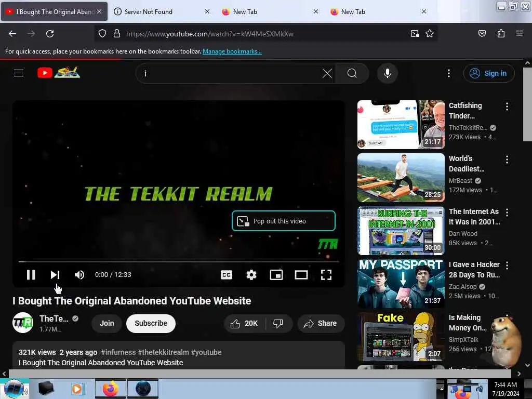Skip to next video with the Next button
The height and width of the screenshot is (399, 532).
point(55,275)
